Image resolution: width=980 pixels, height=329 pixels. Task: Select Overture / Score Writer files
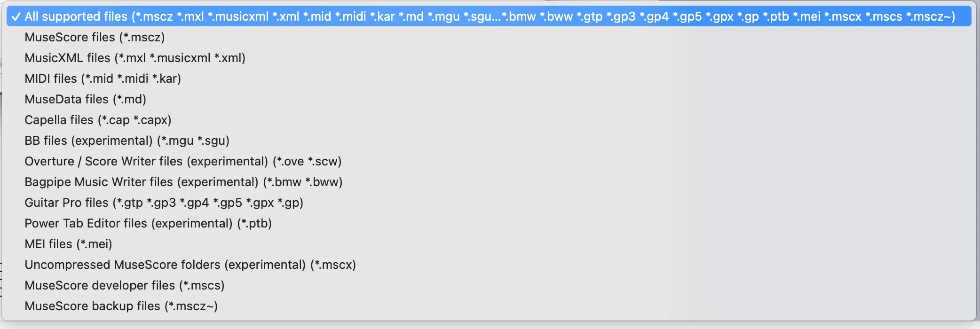point(183,161)
